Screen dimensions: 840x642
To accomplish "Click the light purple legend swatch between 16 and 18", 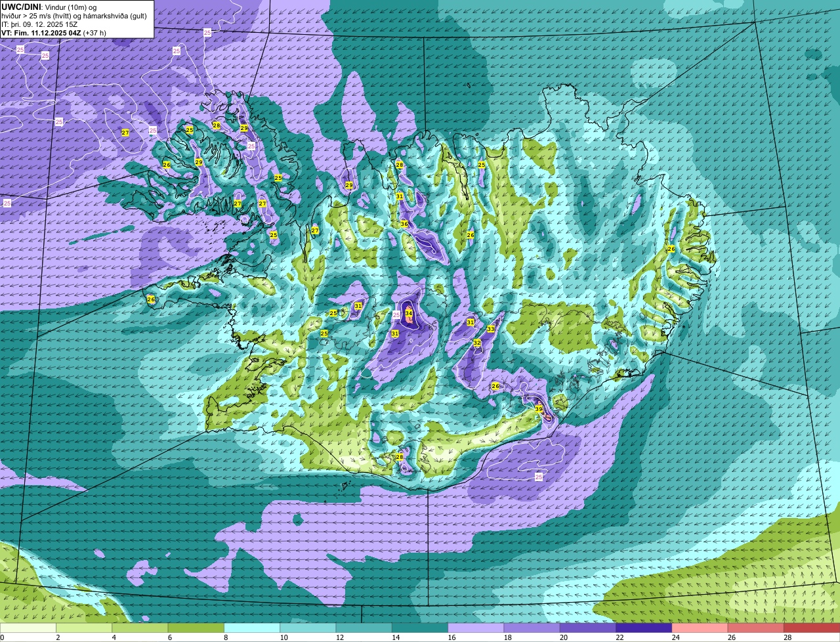I will point(476,628).
